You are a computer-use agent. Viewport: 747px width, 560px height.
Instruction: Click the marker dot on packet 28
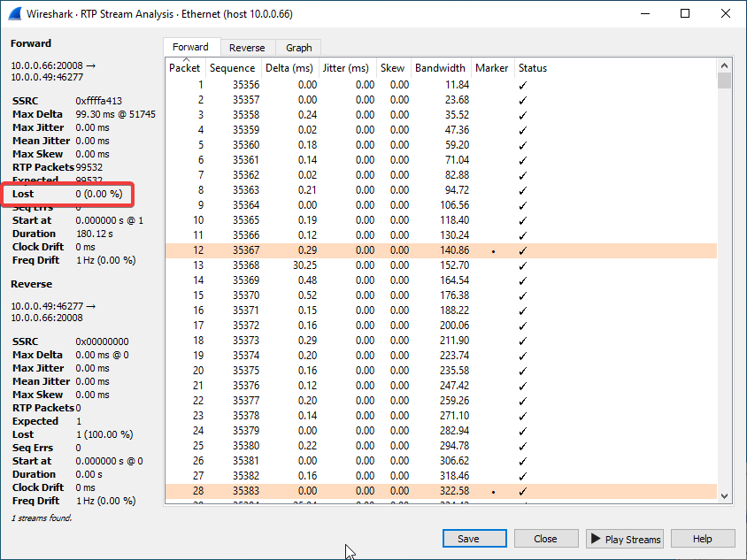(493, 491)
